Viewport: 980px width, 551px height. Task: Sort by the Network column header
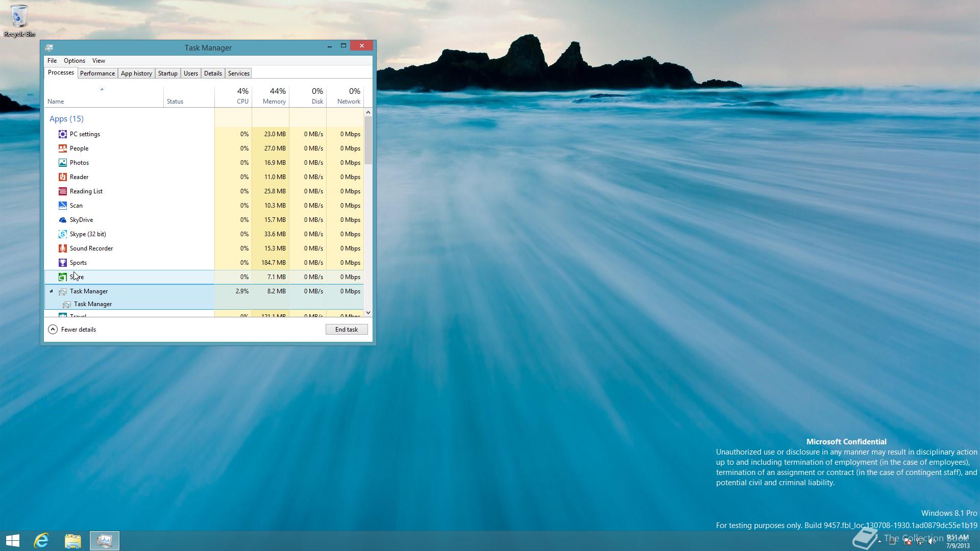click(x=345, y=96)
